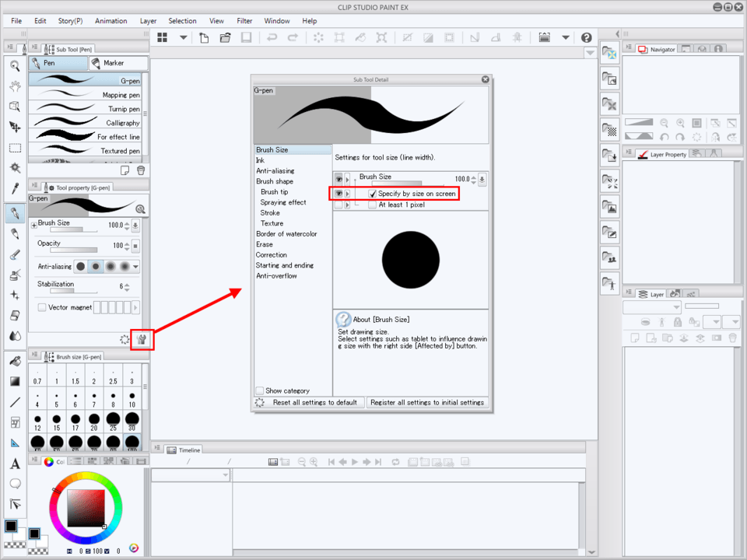Image resolution: width=747 pixels, height=560 pixels.
Task: Select the Text tool in toolbar
Action: (15, 464)
